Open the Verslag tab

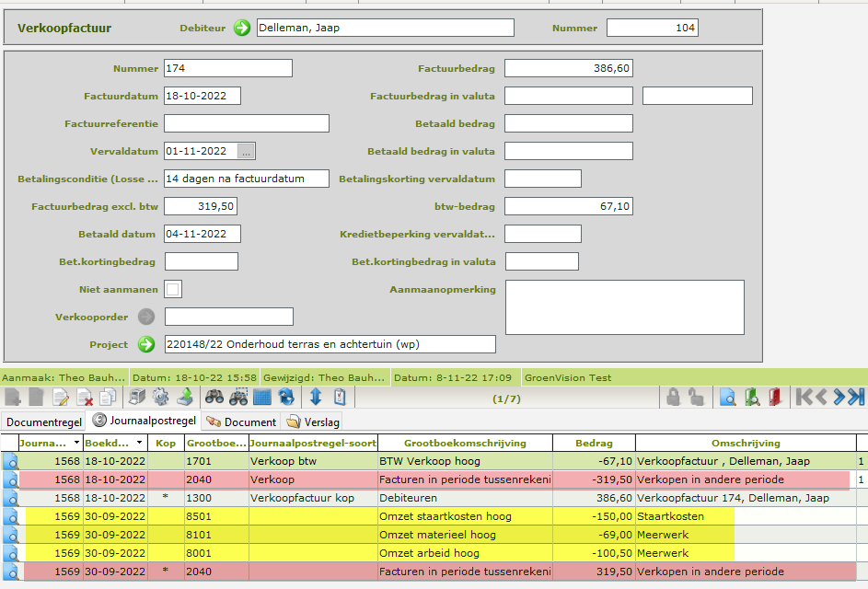pyautogui.click(x=313, y=422)
